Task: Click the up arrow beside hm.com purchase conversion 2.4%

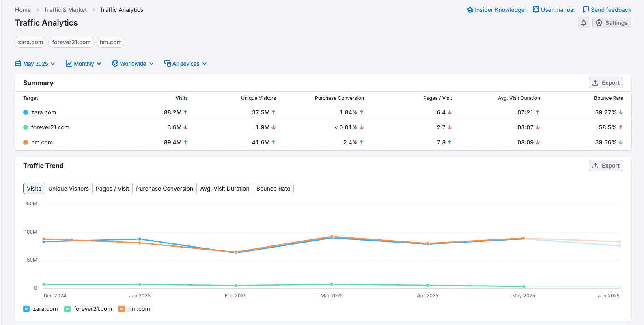Action: pos(362,142)
